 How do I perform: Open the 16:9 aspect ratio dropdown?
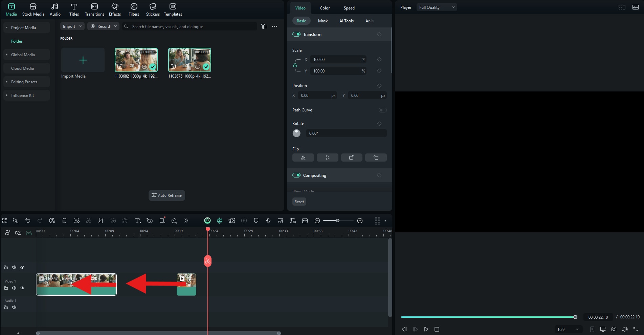pyautogui.click(x=568, y=329)
